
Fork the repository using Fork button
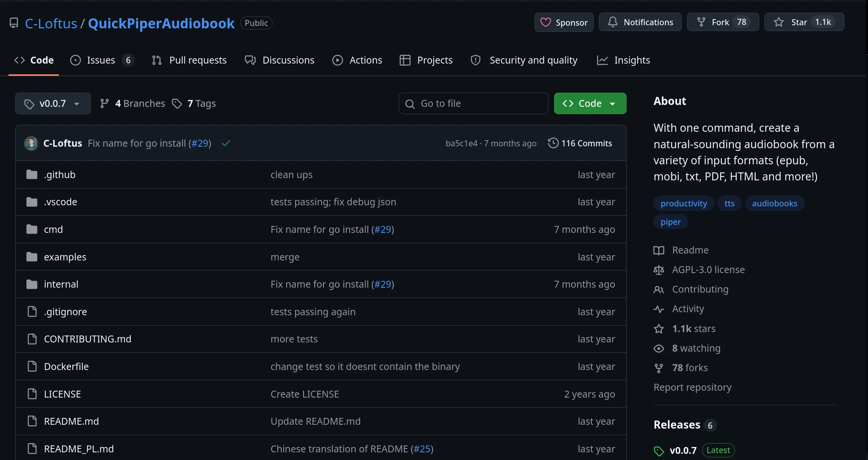723,22
